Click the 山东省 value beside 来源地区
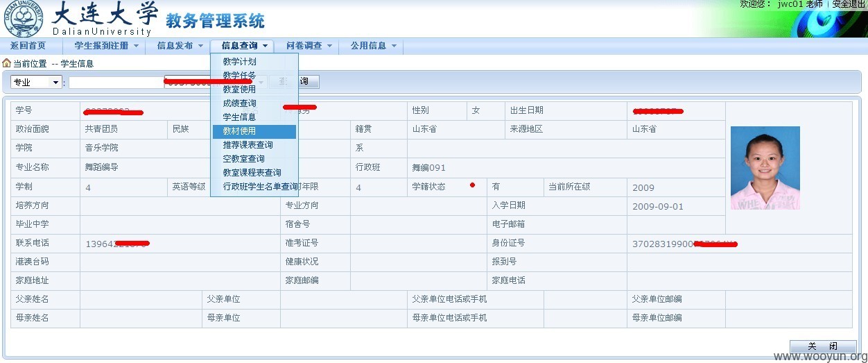868x363 pixels. pyautogui.click(x=645, y=129)
